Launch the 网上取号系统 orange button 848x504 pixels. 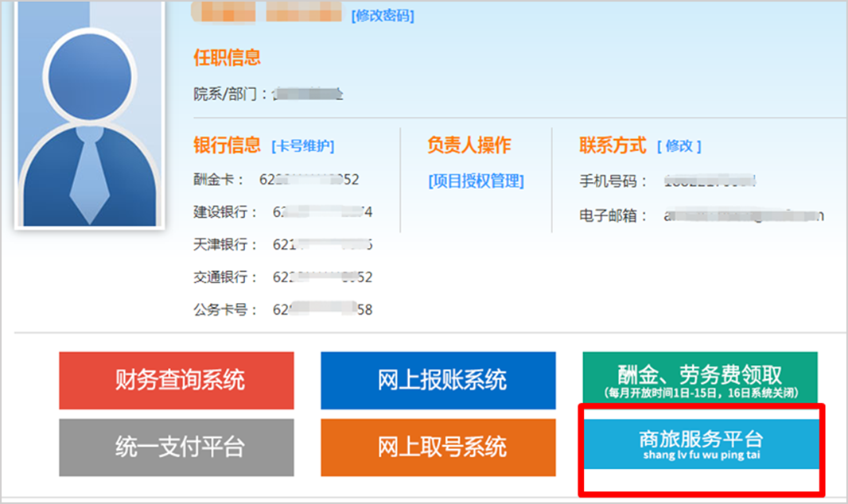(438, 447)
